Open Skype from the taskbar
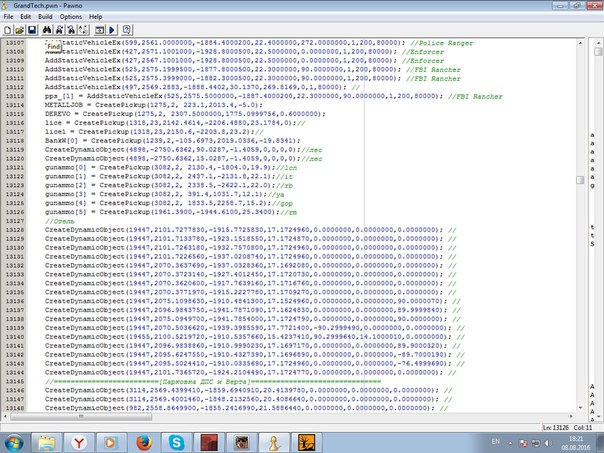 tap(176, 443)
